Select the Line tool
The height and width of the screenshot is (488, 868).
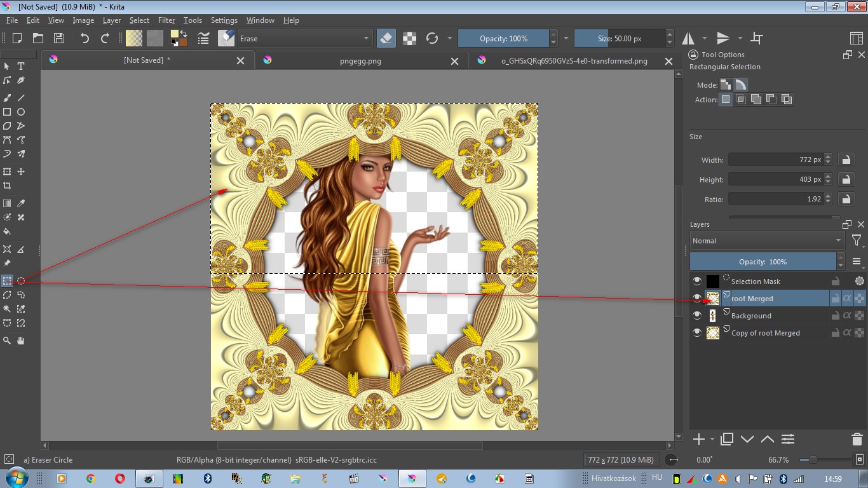point(21,98)
